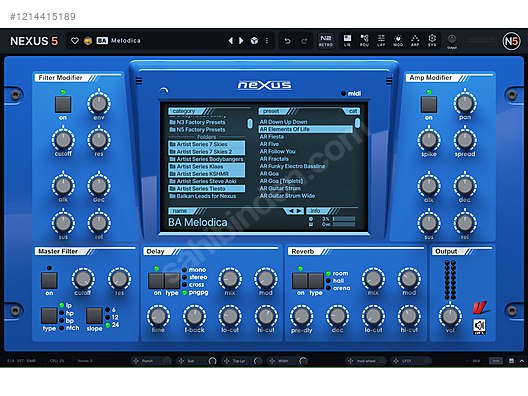Click the Punch macro control in the bottom bar
This screenshot has height=396, width=528.
click(x=151, y=361)
